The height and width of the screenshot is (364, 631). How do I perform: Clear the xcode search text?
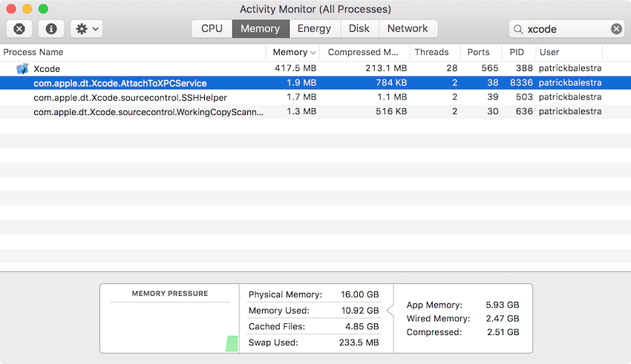616,29
